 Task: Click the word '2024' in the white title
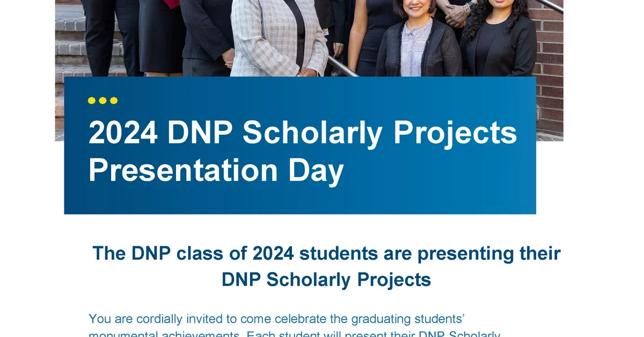(x=123, y=132)
